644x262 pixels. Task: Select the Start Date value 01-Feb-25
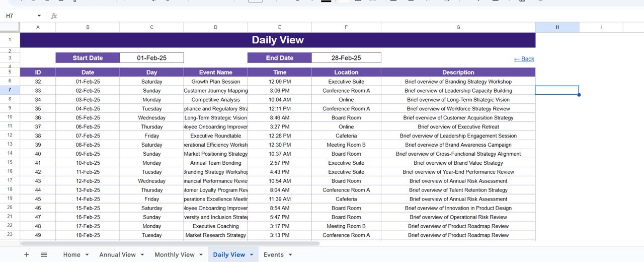151,58
